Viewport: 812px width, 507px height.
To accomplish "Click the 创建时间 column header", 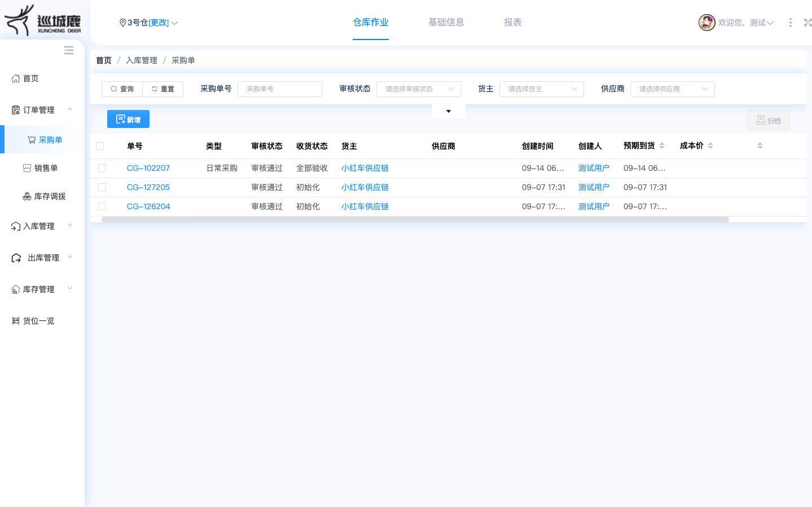I will click(538, 146).
